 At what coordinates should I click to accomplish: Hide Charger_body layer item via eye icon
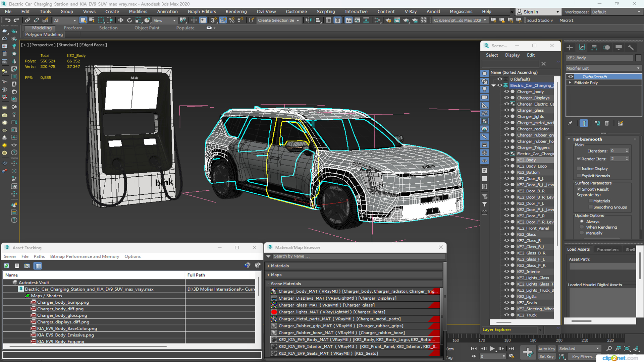coord(506,92)
